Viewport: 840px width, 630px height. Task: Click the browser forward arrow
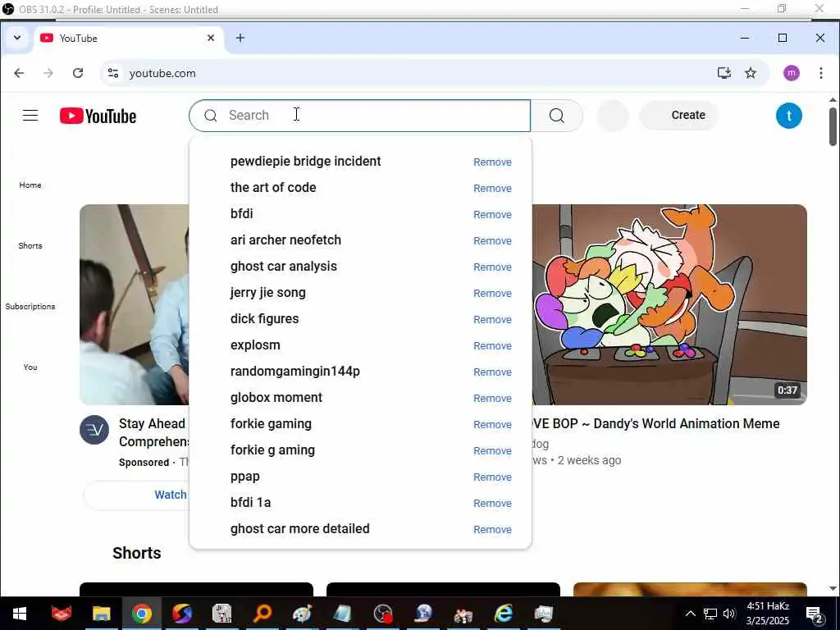48,73
